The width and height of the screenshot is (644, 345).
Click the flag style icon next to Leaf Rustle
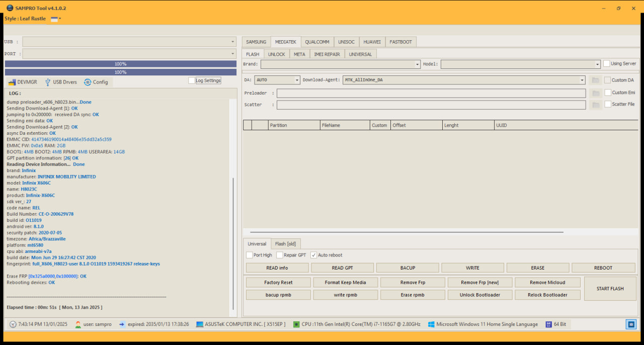54,19
